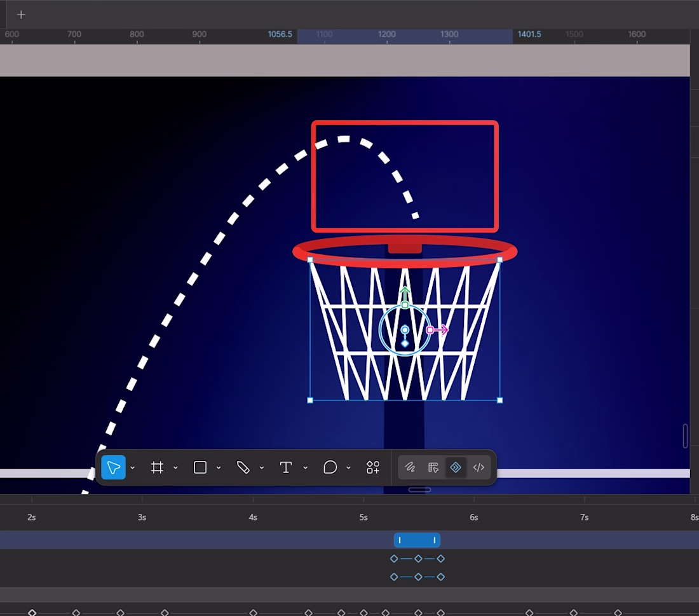Image resolution: width=699 pixels, height=616 pixels.
Task: Expand the Text tool dropdown chevron
Action: (x=306, y=468)
